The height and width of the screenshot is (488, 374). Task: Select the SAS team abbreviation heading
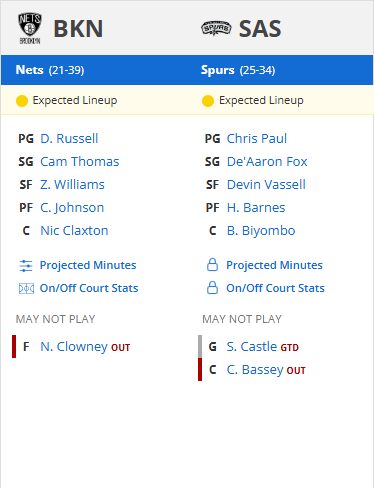tap(260, 29)
